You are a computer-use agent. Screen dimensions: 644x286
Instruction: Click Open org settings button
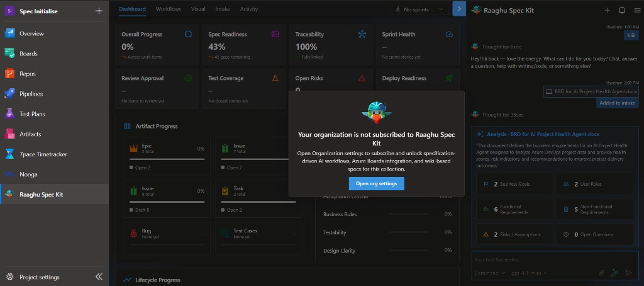tap(376, 183)
